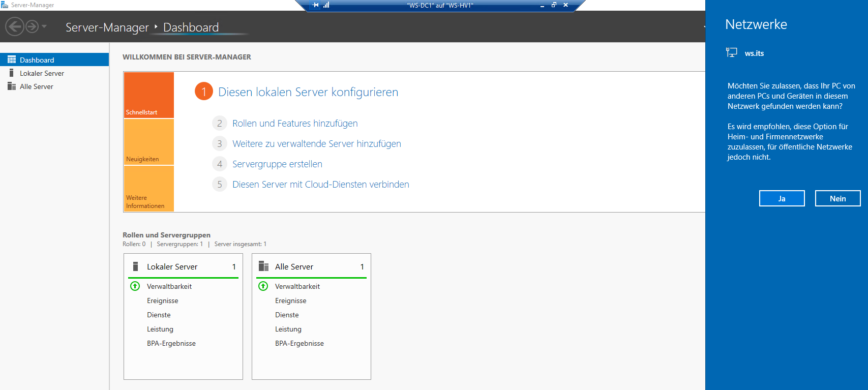Click the Dashboard breadcrumb title

pyautogui.click(x=191, y=27)
